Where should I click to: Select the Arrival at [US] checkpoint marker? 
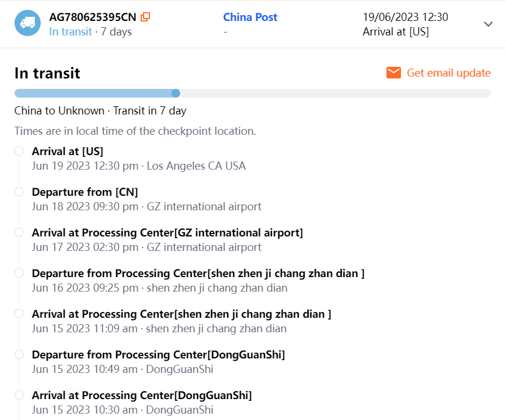[x=19, y=151]
